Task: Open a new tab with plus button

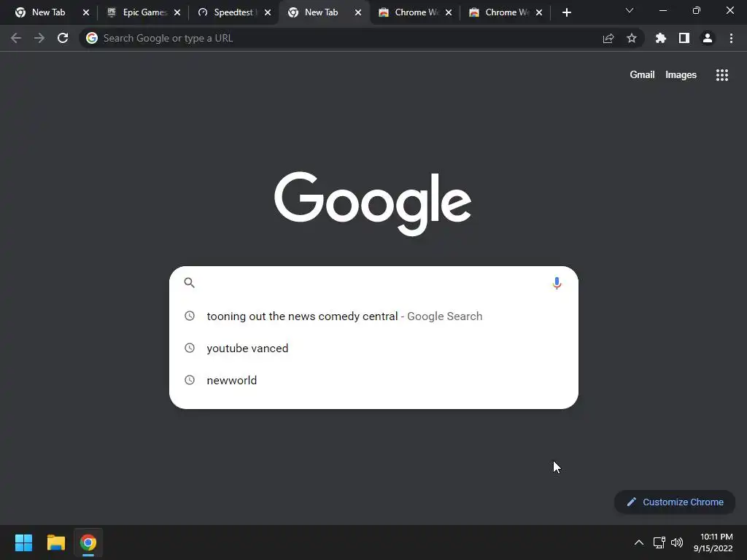Action: (x=566, y=13)
